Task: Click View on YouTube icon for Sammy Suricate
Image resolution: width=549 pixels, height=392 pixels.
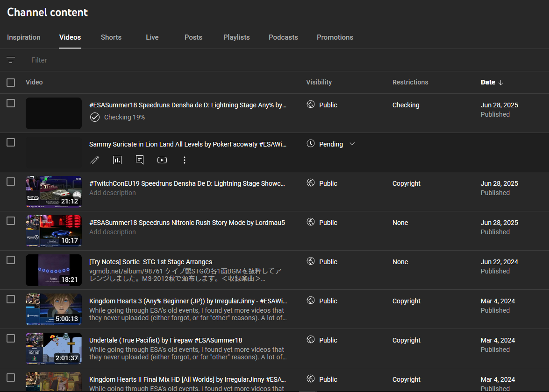Action: click(162, 160)
